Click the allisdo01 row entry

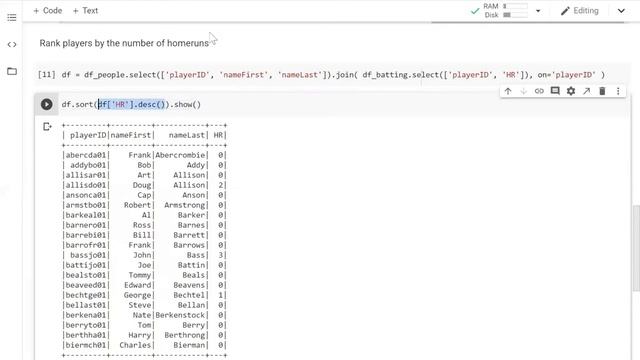[86, 185]
